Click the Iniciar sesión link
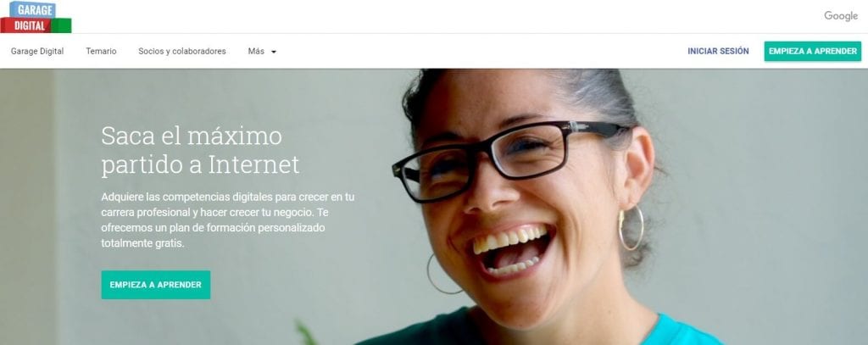 coord(718,51)
